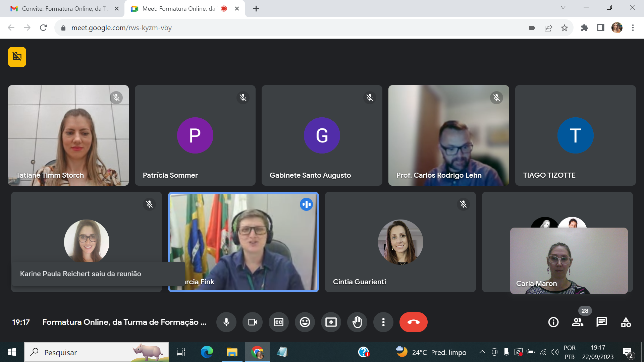This screenshot has width=644, height=362.
Task: Open more options three-dot menu in call bar
Action: 383,322
